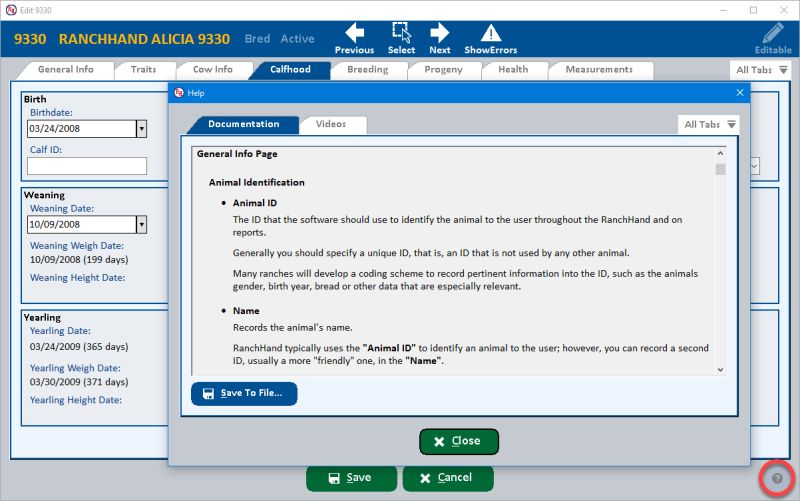This screenshot has width=800, height=501.
Task: Click the Calf ID input field
Action: [x=87, y=166]
